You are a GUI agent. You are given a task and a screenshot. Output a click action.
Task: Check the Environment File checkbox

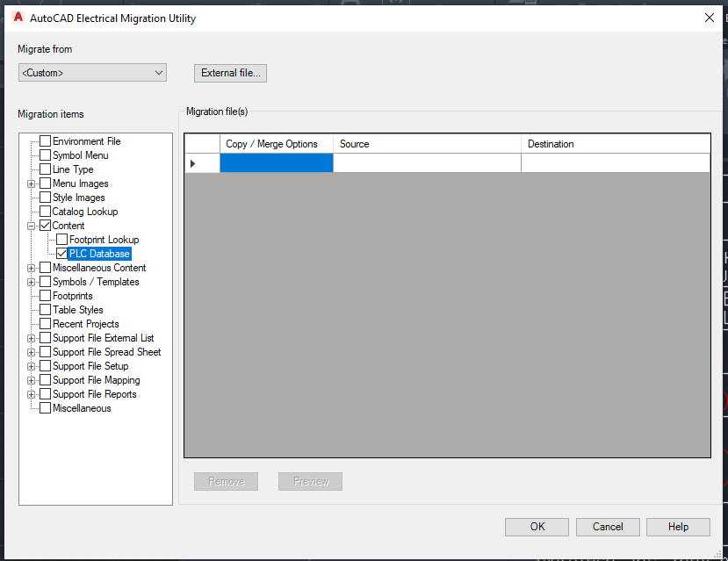(x=43, y=141)
